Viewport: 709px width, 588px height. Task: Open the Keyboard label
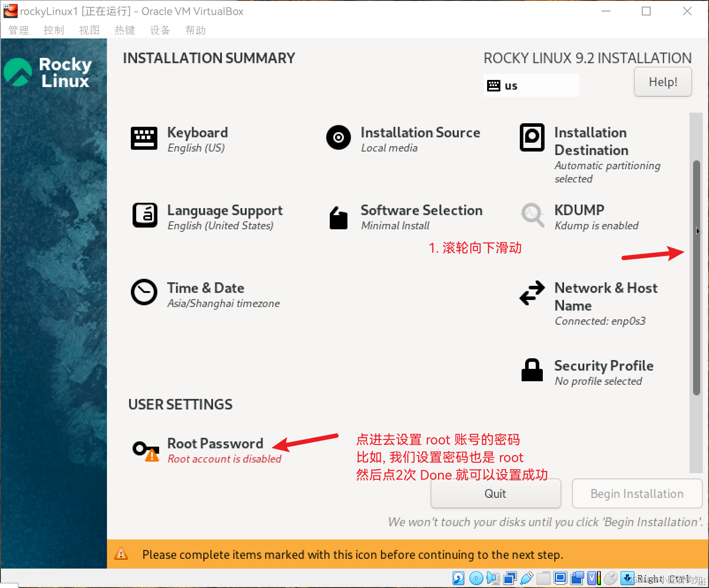198,133
